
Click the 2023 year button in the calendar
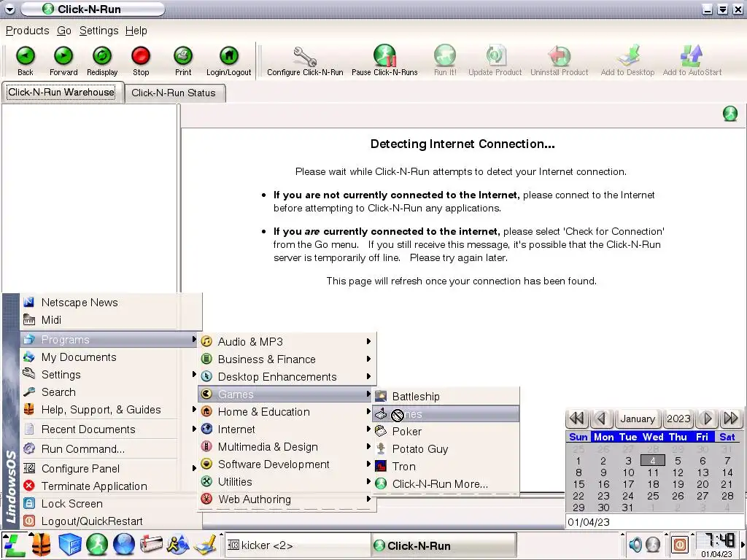click(678, 419)
